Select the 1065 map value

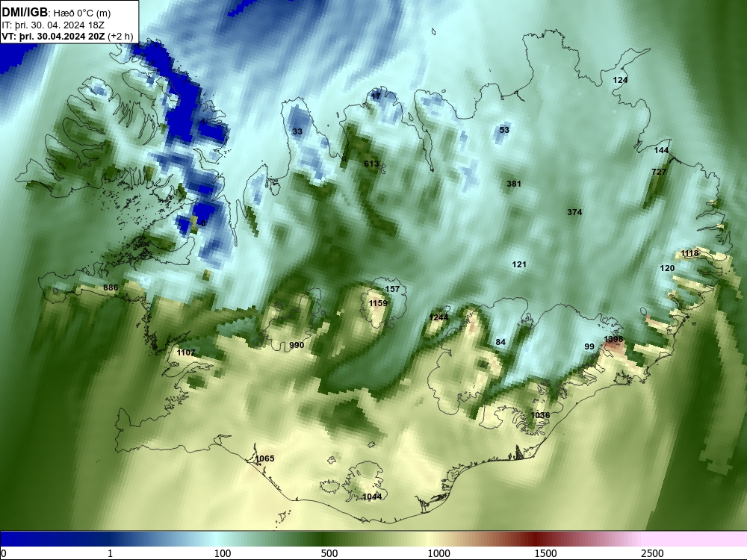click(264, 458)
